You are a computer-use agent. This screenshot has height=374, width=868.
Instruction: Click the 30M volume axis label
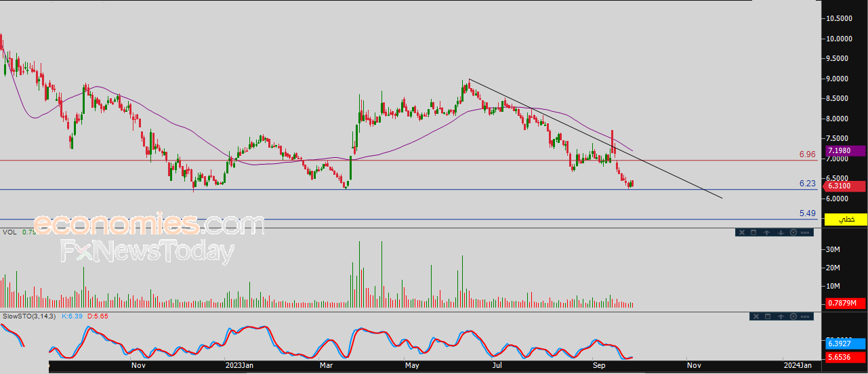pyautogui.click(x=832, y=249)
